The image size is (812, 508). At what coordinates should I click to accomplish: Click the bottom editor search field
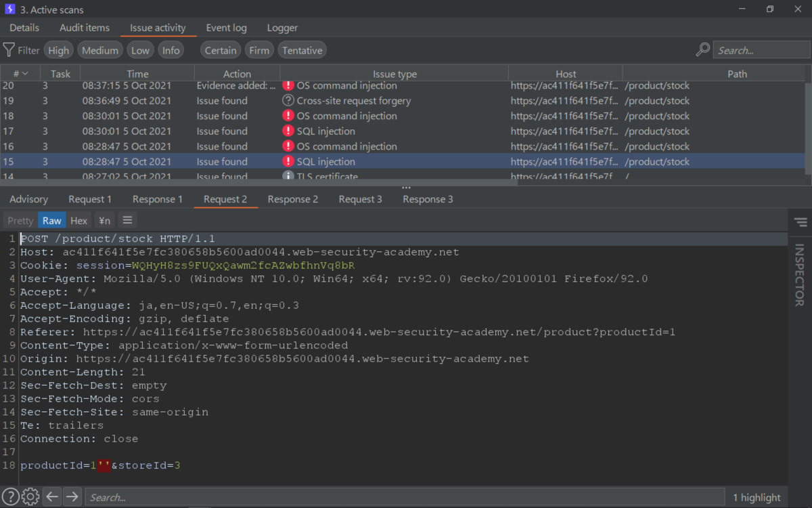coord(404,496)
